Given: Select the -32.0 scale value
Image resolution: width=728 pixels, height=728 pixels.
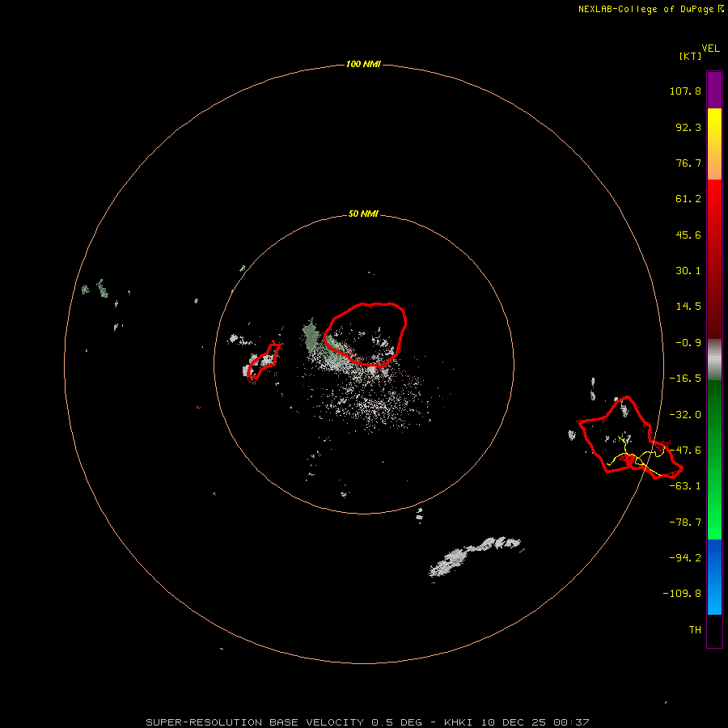Looking at the screenshot, I should point(685,415).
